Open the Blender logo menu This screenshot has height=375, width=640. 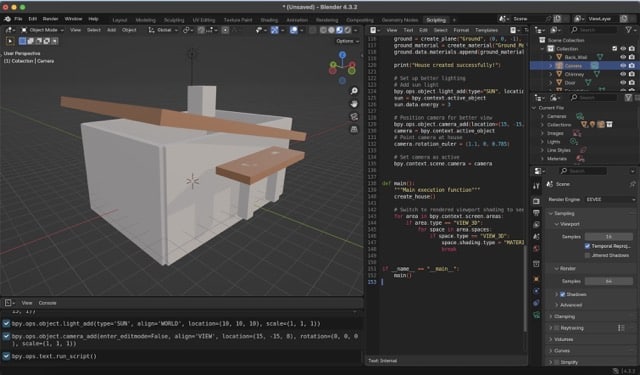(x=7, y=19)
